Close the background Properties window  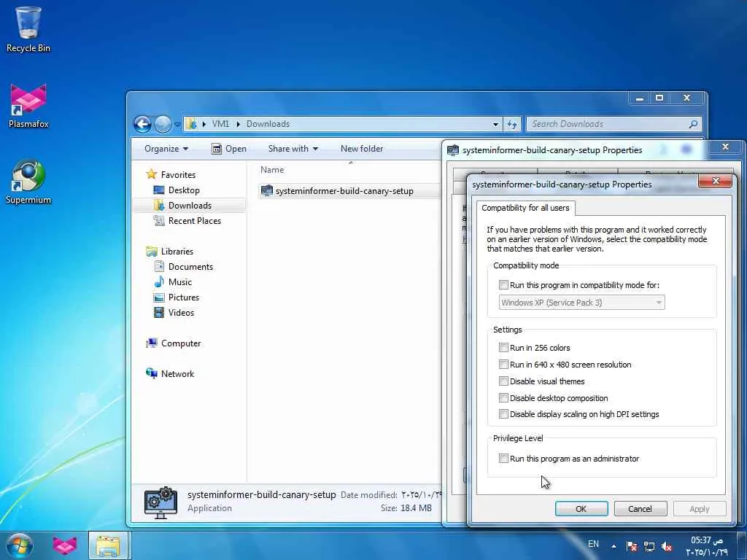(x=725, y=147)
